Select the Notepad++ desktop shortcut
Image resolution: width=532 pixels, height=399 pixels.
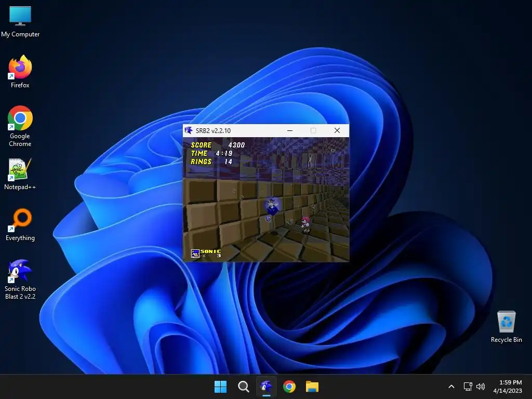tap(20, 174)
